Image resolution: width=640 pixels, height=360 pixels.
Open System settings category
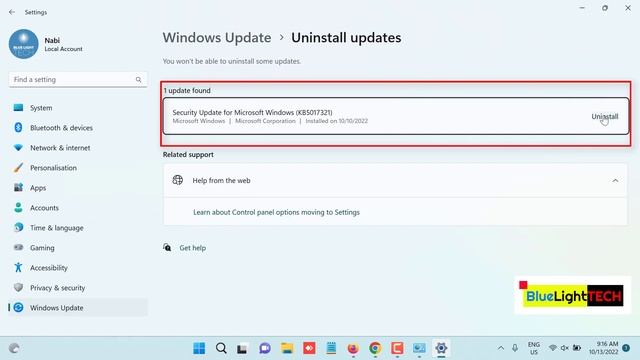point(78,108)
